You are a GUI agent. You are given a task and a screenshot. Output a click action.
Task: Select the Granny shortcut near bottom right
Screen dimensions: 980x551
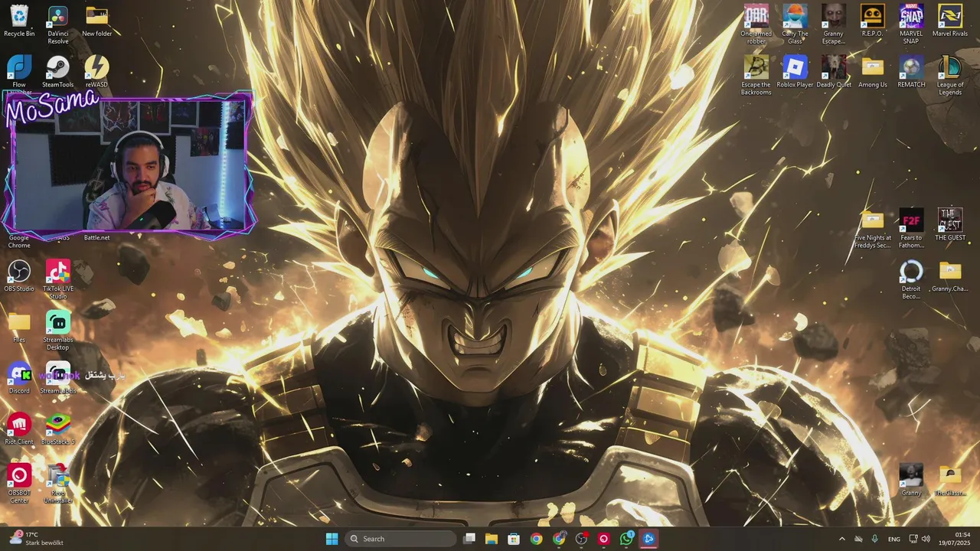pyautogui.click(x=911, y=480)
